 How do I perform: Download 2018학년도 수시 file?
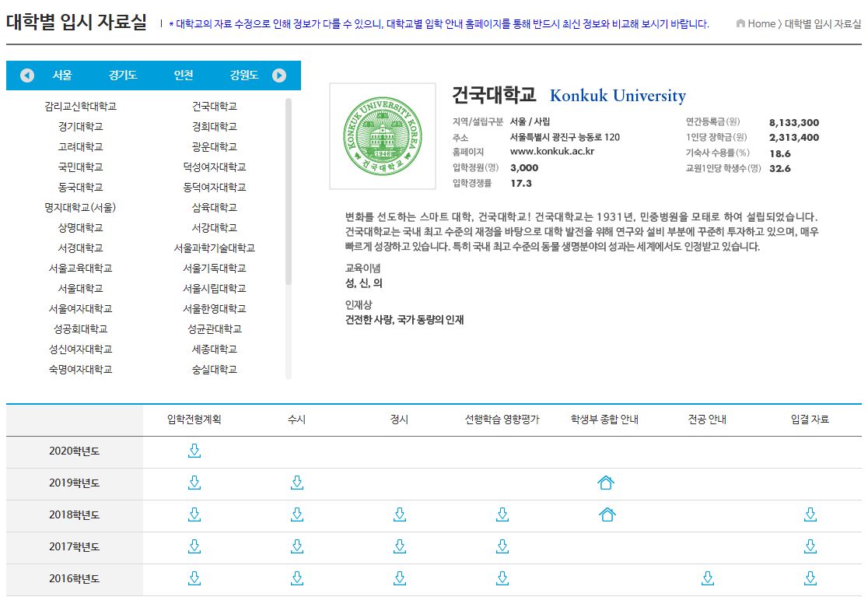click(x=297, y=514)
